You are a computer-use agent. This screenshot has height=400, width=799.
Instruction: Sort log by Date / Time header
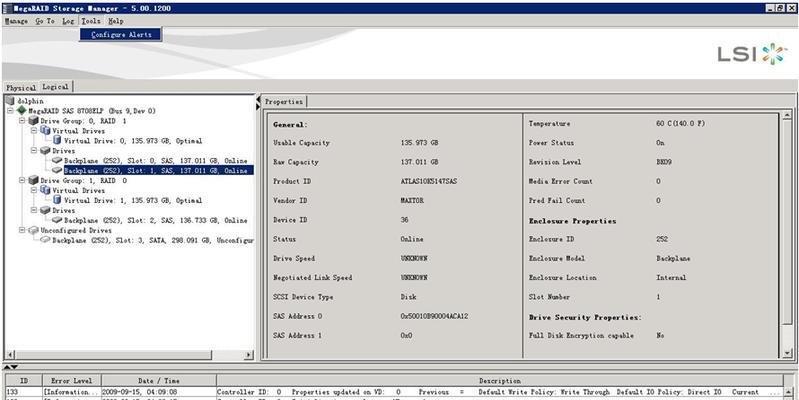pyautogui.click(x=158, y=381)
